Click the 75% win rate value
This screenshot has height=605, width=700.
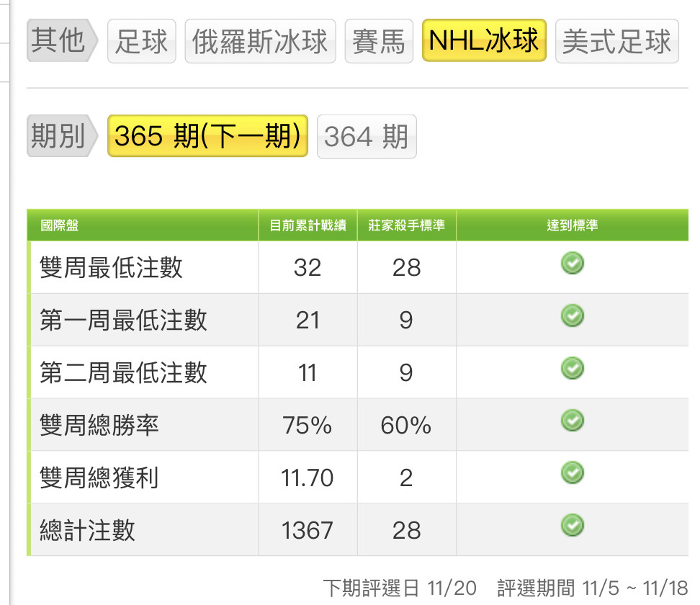[307, 425]
